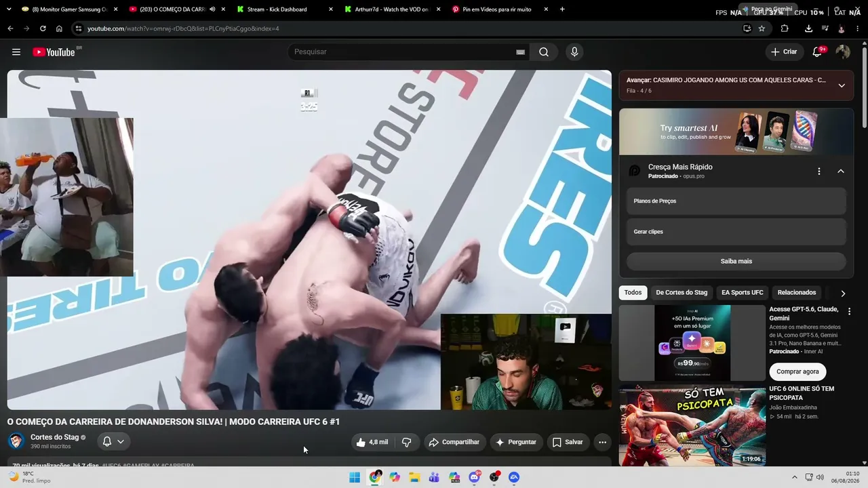Open the UFC 6 Online video thumbnail
The image size is (868, 488).
point(692,426)
